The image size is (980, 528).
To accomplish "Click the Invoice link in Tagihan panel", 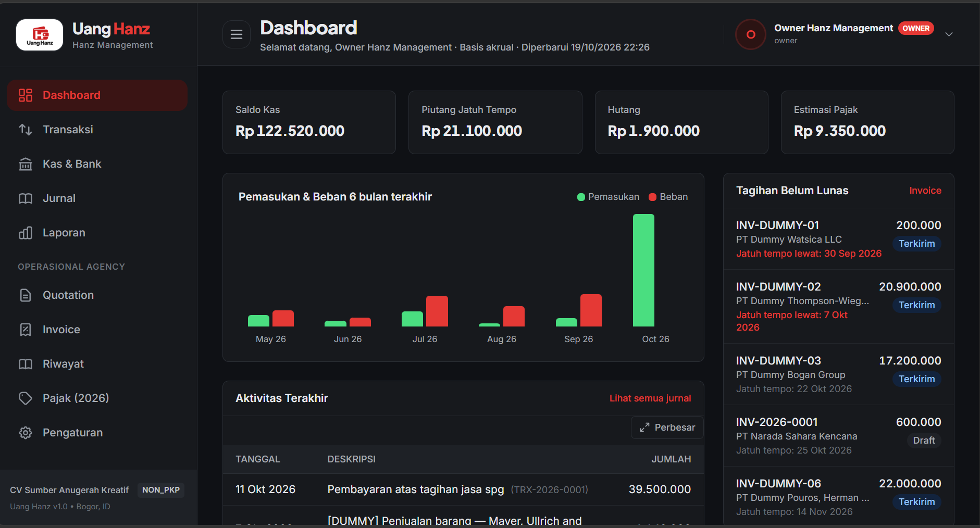I will (925, 191).
